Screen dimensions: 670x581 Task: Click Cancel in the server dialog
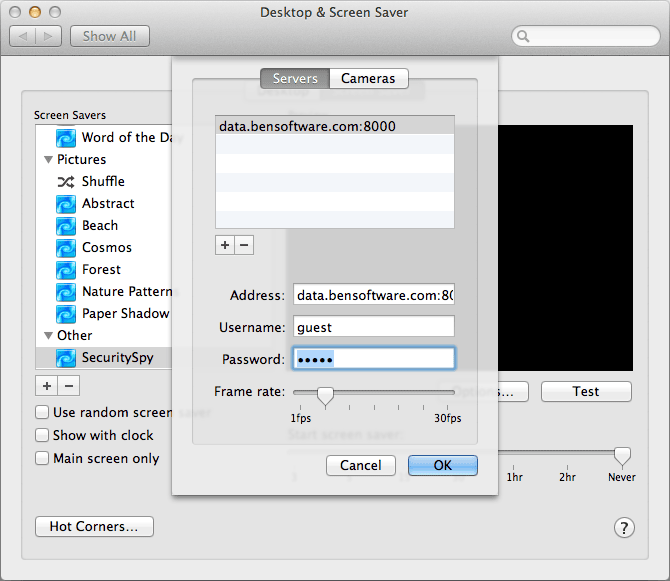tap(361, 465)
